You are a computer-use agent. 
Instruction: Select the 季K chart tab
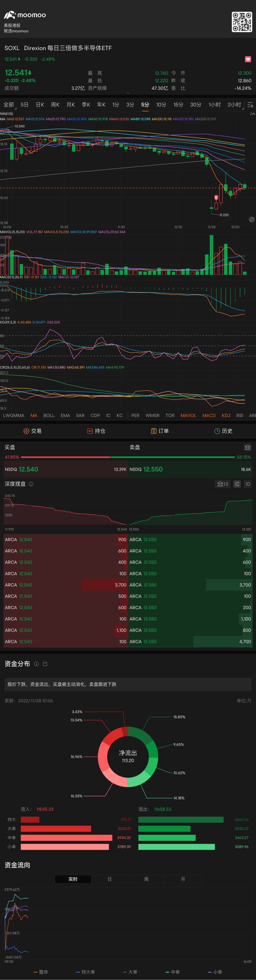point(86,105)
